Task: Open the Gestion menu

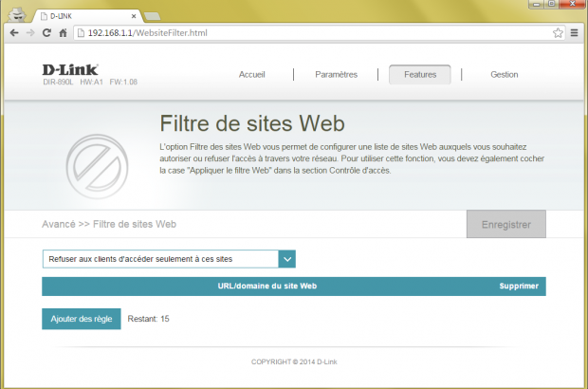Action: tap(504, 75)
